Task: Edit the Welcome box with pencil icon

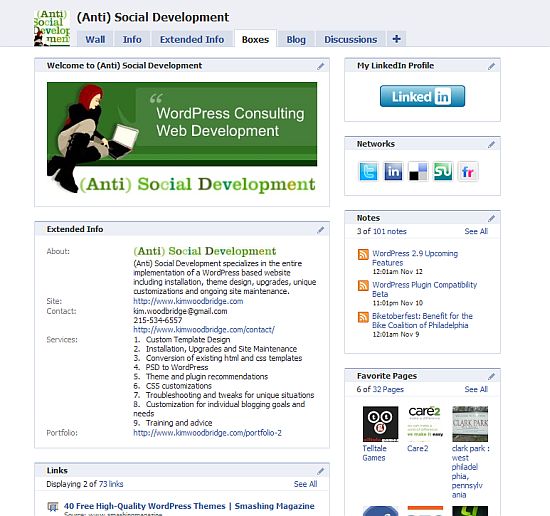Action: tap(320, 66)
